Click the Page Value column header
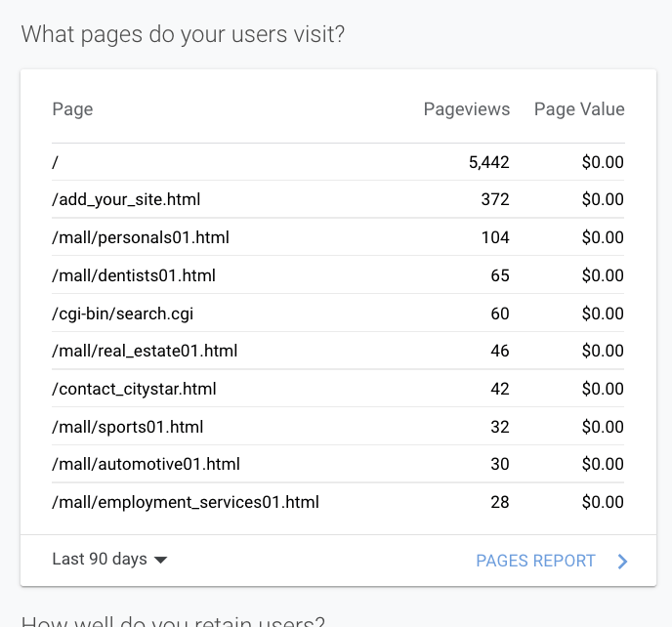The width and height of the screenshot is (672, 627). pyautogui.click(x=578, y=109)
